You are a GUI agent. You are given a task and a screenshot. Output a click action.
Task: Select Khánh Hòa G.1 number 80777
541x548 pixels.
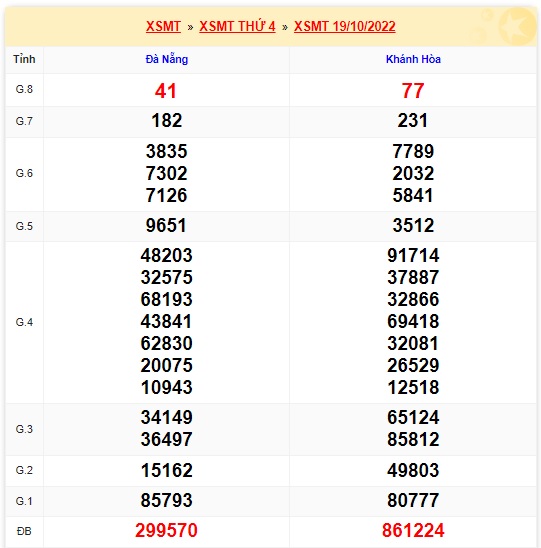click(x=413, y=500)
